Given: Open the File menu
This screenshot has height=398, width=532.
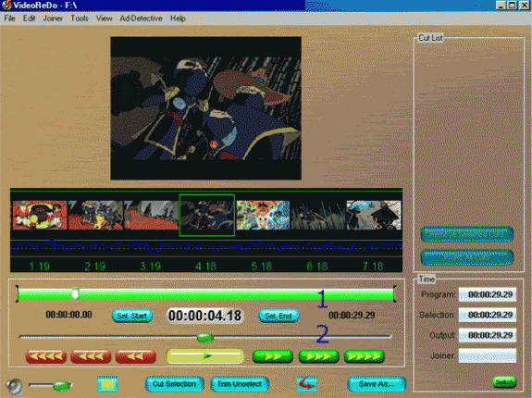Looking at the screenshot, I should click(x=9, y=19).
